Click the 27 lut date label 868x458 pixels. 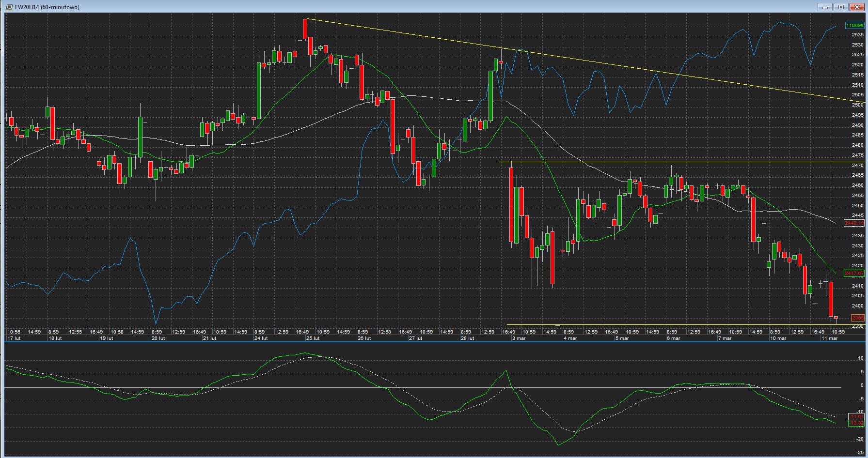[x=416, y=338]
